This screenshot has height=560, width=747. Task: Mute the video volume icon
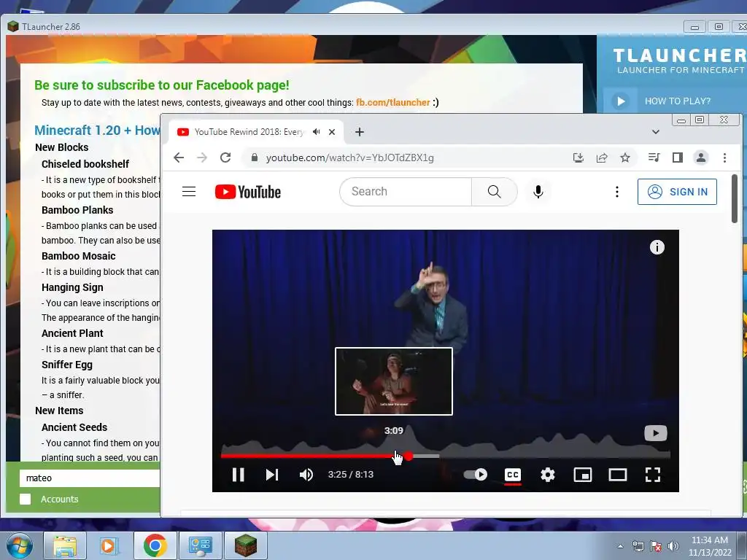306,474
